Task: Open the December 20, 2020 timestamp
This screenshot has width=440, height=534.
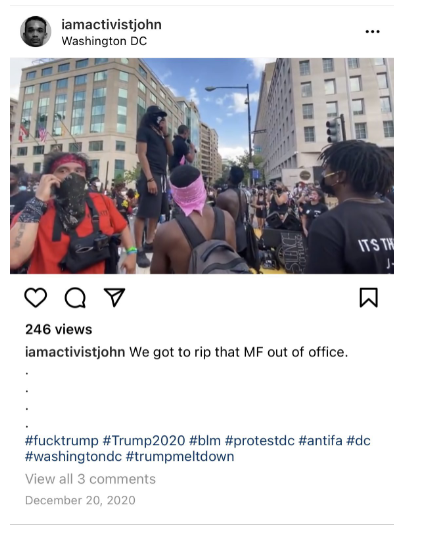Action: (x=80, y=500)
